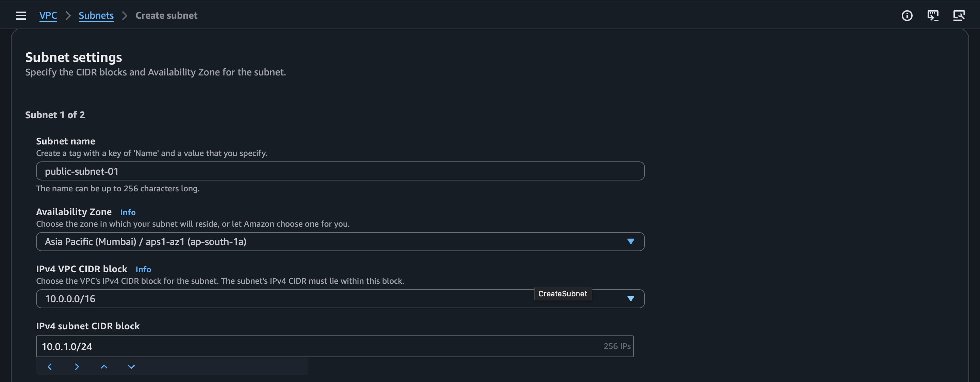Viewport: 980px width, 382px height.
Task: Open the info help panel icon
Action: pos(907,16)
